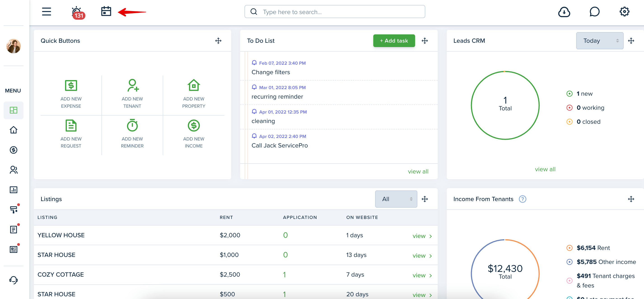Click the $12,430 income donut chart
644x299 pixels.
coord(505,269)
